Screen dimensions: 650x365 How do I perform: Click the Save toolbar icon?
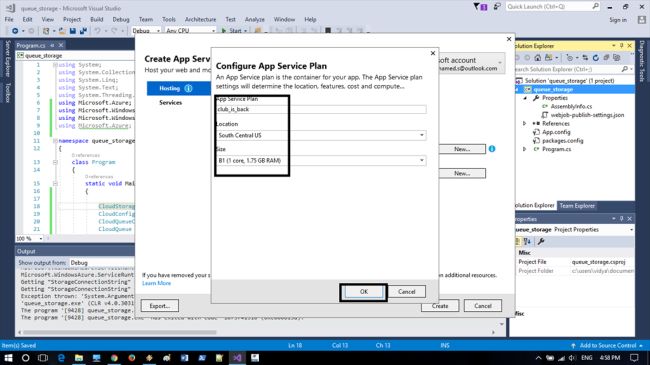pyautogui.click(x=73, y=31)
